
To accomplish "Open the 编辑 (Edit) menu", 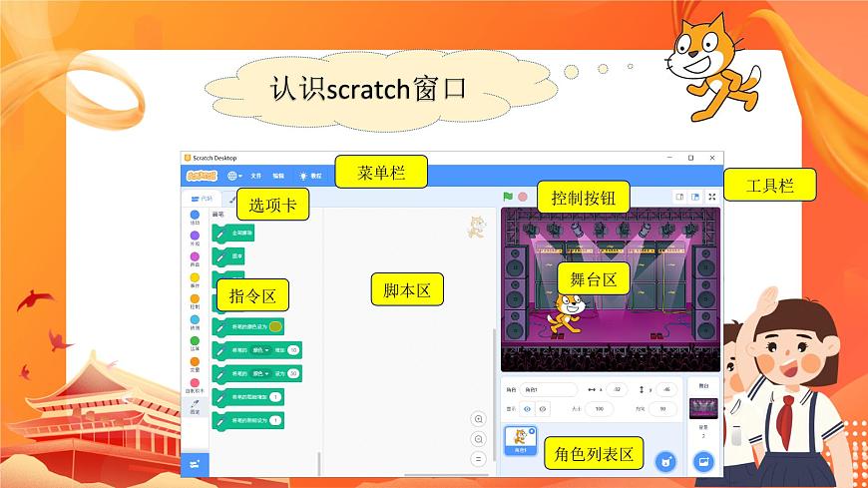I will click(x=278, y=176).
